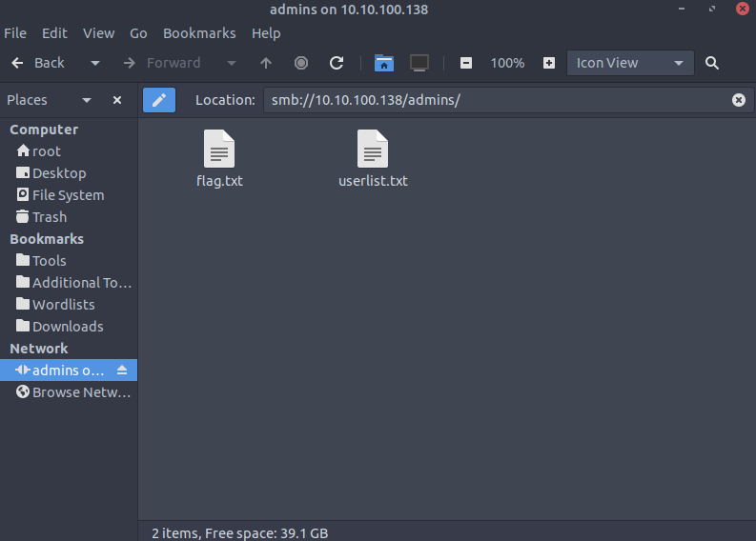The height and width of the screenshot is (541, 756).
Task: Click the Stop loading icon
Action: (x=301, y=63)
